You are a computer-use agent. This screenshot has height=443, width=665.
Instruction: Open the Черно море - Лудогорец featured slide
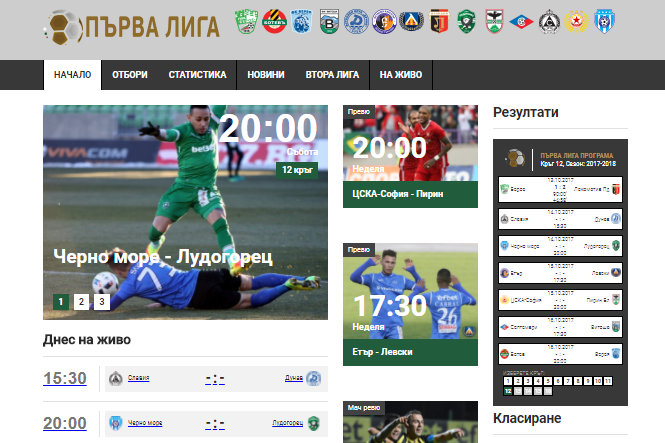pos(185,212)
